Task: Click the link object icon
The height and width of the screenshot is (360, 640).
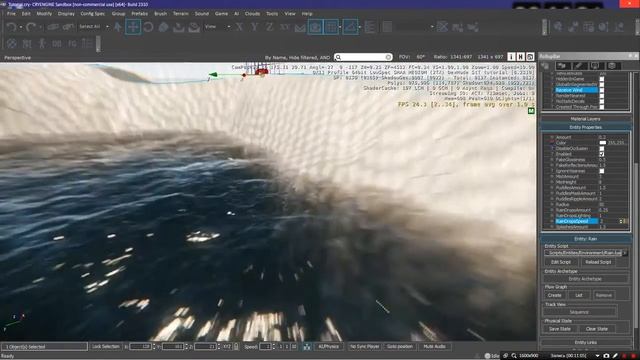Action: click(x=53, y=27)
